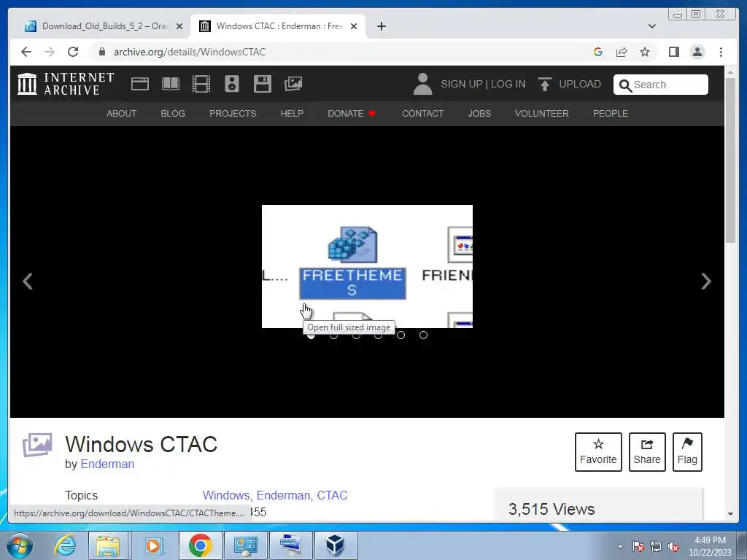Toggle the Chrome side panel icon
The width and height of the screenshot is (747, 560).
coord(673,52)
